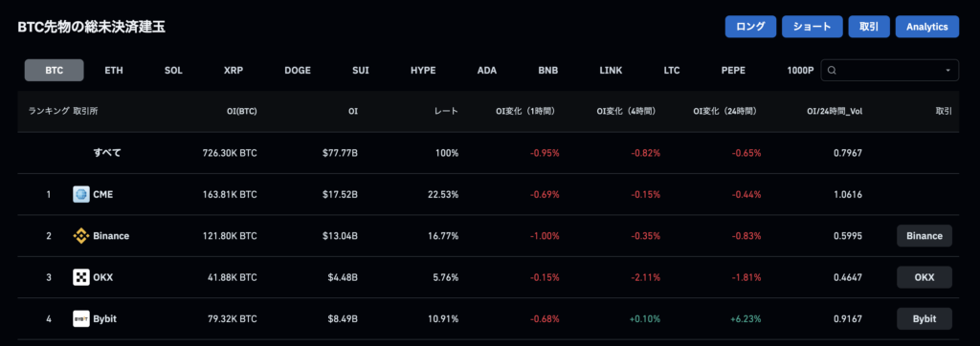Click the OKX trade button in the row

click(x=924, y=277)
